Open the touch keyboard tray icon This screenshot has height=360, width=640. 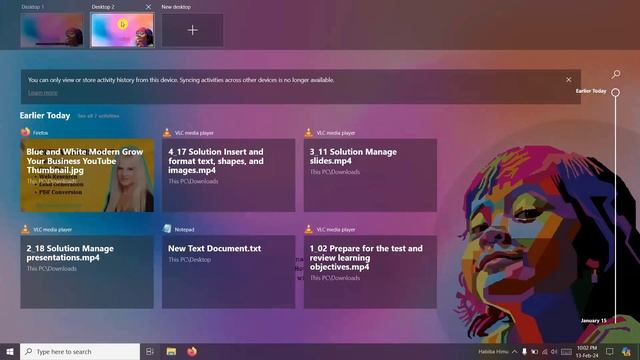tap(566, 351)
